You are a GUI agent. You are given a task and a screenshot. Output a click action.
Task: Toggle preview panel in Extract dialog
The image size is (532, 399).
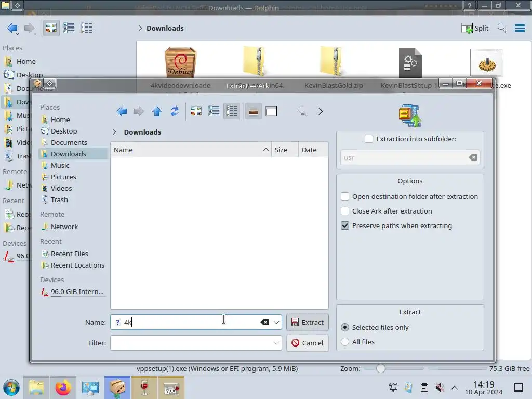pyautogui.click(x=271, y=111)
